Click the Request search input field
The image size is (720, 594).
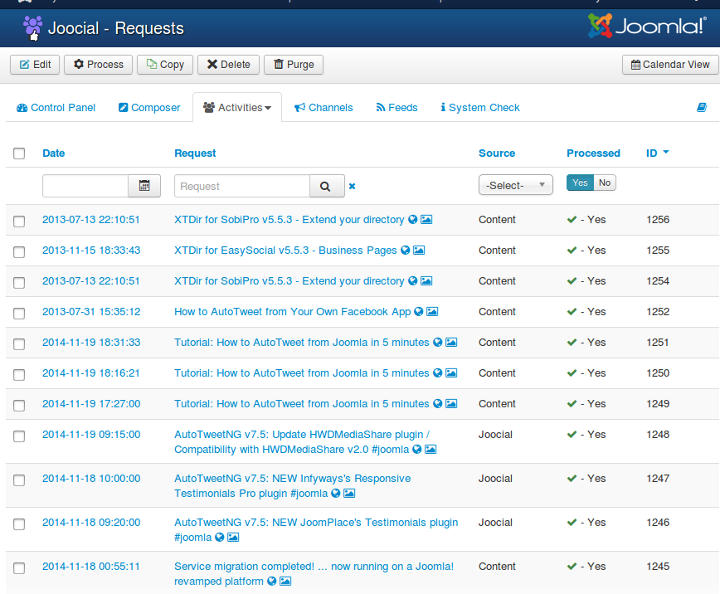click(242, 186)
